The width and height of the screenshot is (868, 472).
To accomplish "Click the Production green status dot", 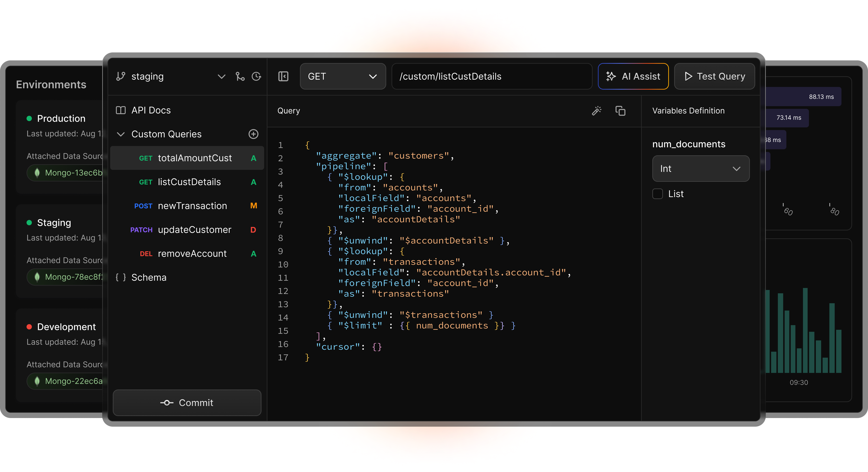I will pyautogui.click(x=29, y=119).
